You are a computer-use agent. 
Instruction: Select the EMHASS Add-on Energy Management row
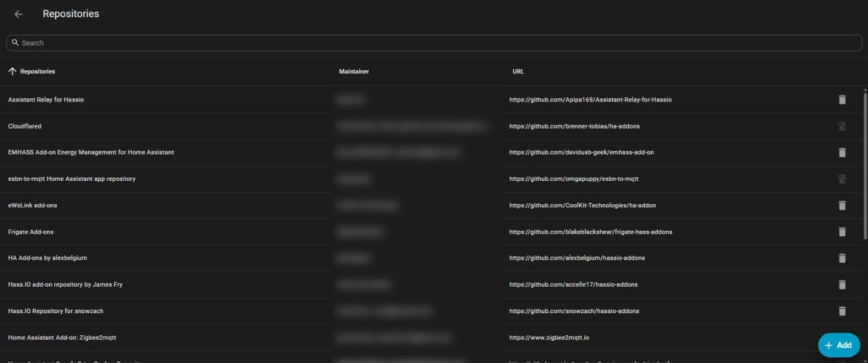pos(431,153)
